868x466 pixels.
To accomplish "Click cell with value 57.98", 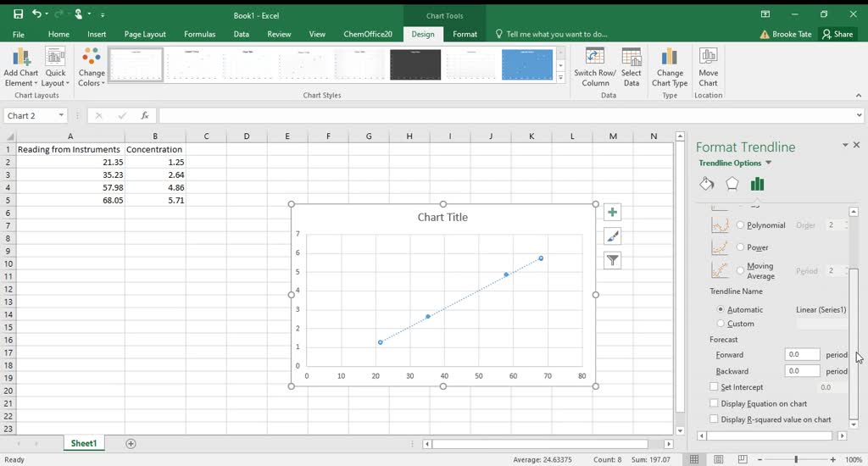I will (70, 187).
